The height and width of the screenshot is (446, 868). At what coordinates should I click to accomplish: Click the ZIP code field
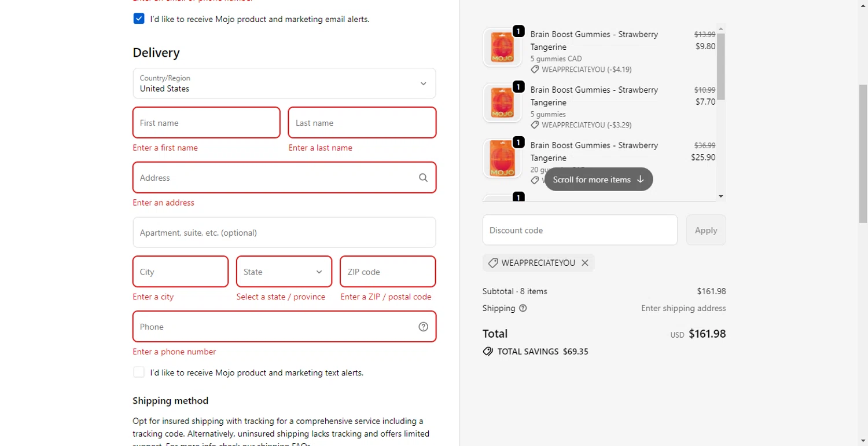[388, 272]
